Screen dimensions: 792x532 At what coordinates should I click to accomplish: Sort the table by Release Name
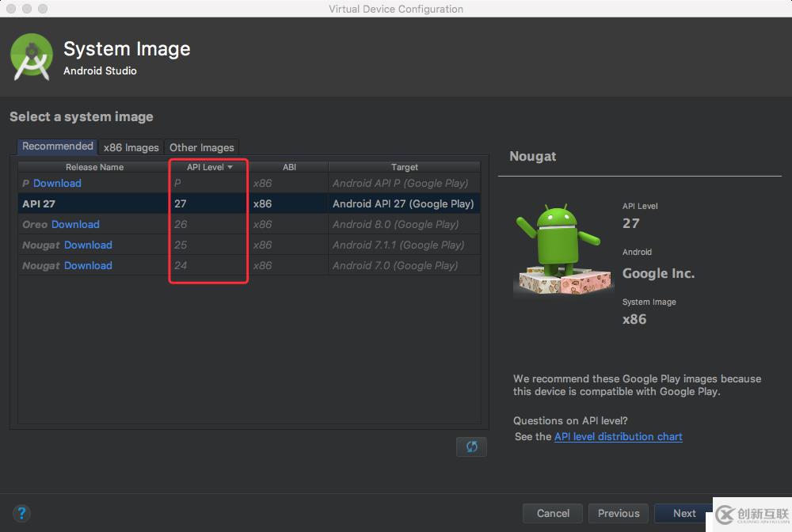tap(93, 167)
